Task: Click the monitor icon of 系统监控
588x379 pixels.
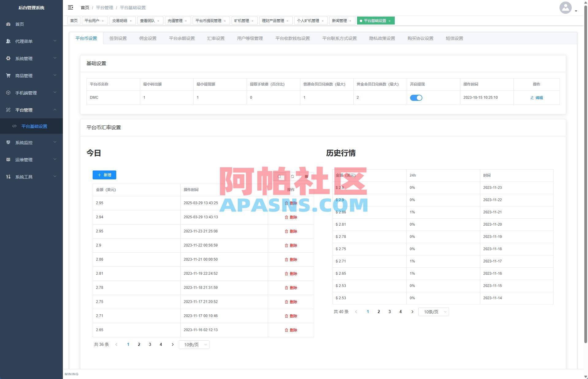Action: click(8, 142)
